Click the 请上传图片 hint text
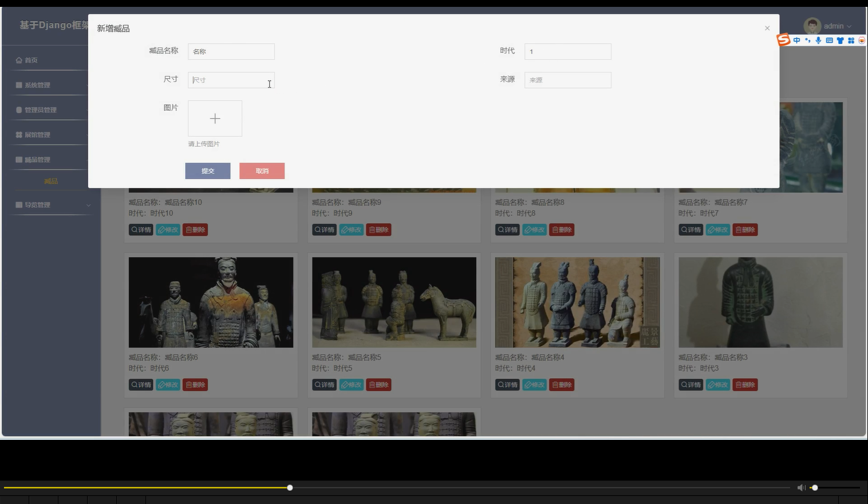 (204, 144)
